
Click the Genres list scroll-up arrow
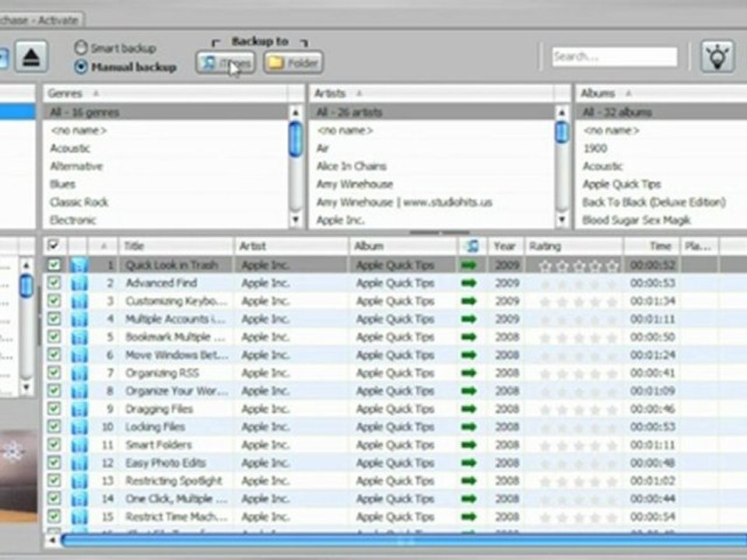coord(296,113)
